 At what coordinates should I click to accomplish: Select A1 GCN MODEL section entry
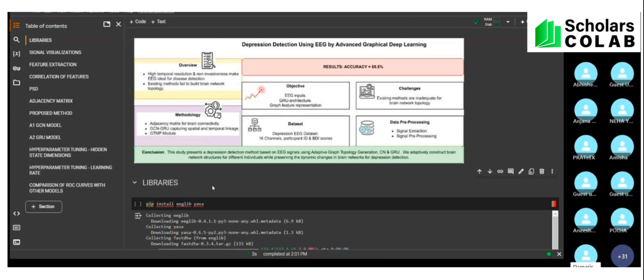[x=45, y=125]
